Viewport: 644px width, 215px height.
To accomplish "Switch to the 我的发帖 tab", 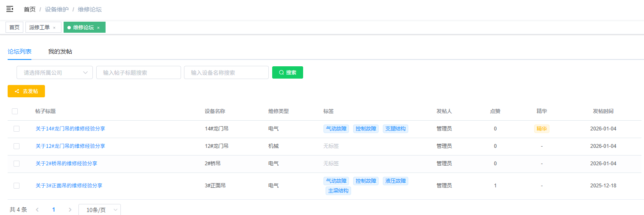I will pyautogui.click(x=60, y=51).
